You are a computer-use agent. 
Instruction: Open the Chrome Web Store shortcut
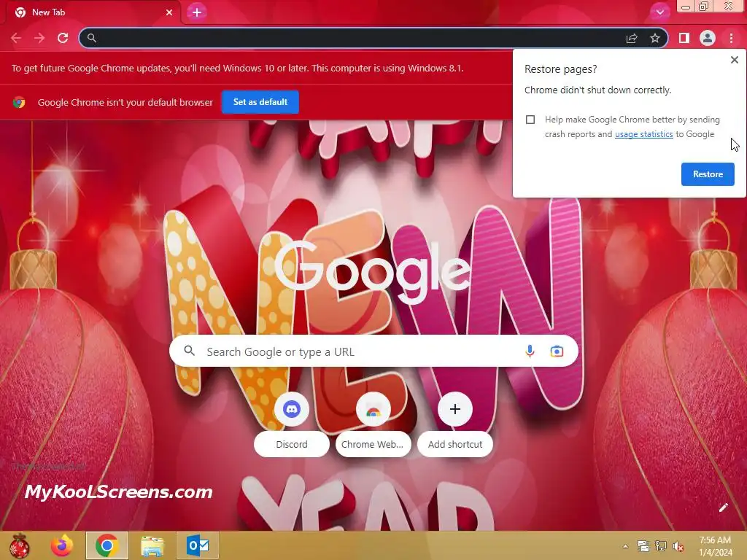pos(373,424)
